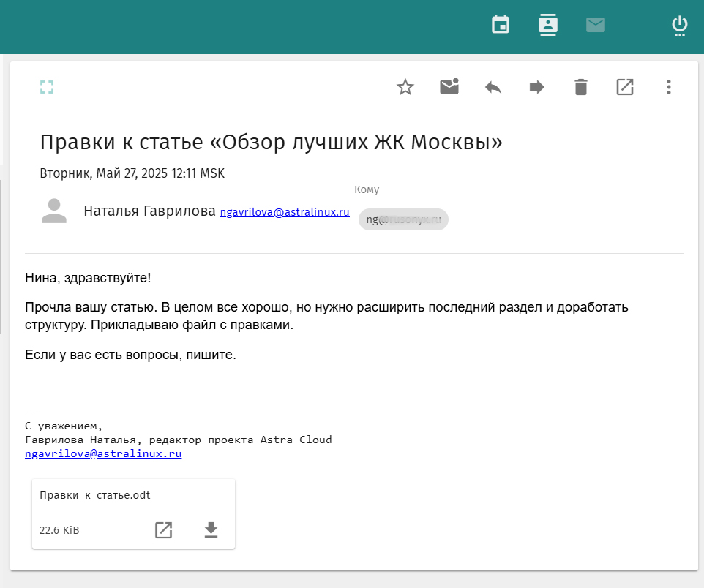Star this message as flagged
This screenshot has width=704, height=588.
[x=405, y=86]
